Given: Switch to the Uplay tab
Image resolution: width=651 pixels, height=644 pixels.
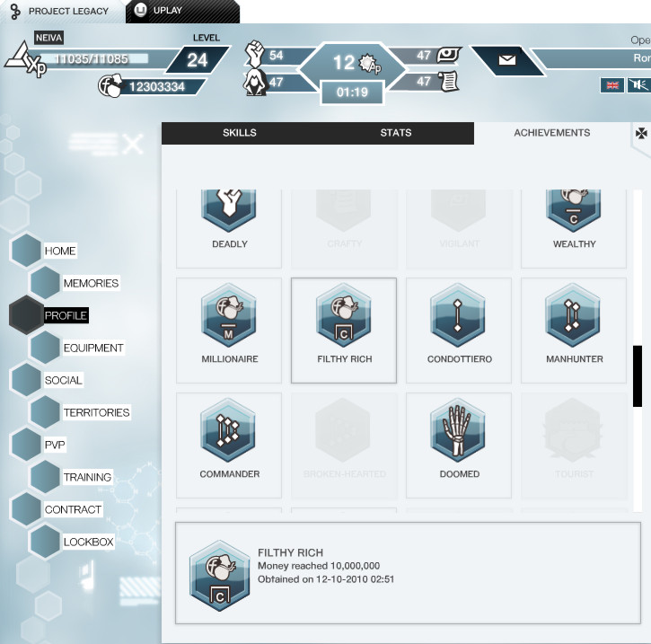Looking at the screenshot, I should point(182,11).
